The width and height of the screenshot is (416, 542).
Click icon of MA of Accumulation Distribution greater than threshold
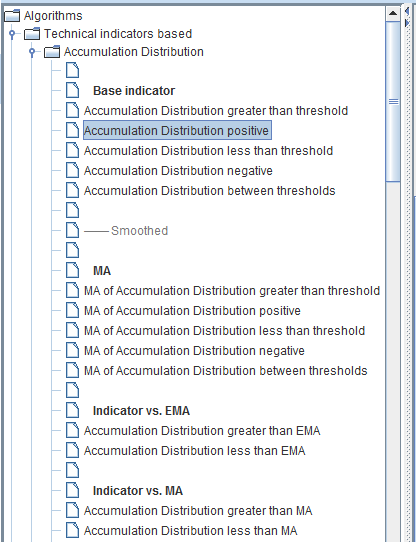72,291
